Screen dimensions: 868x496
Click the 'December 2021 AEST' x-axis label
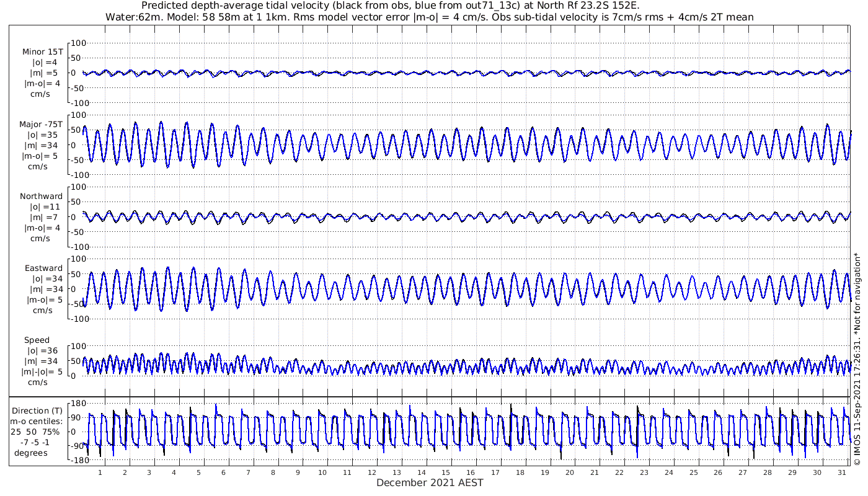(x=430, y=482)
